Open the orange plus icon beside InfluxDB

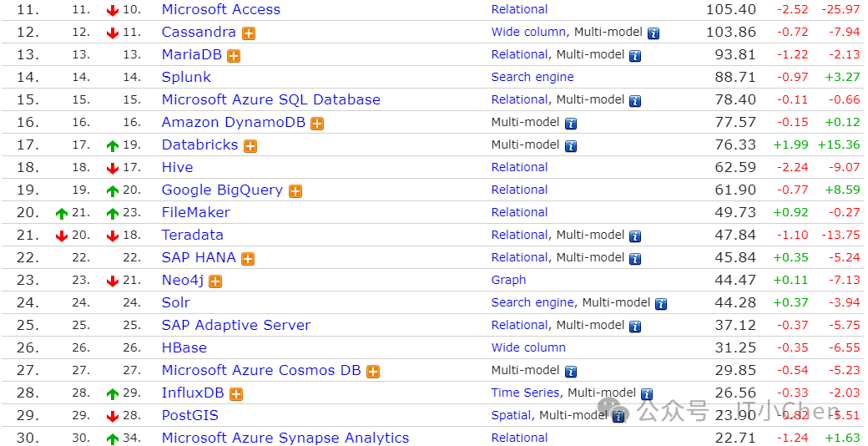(x=236, y=394)
